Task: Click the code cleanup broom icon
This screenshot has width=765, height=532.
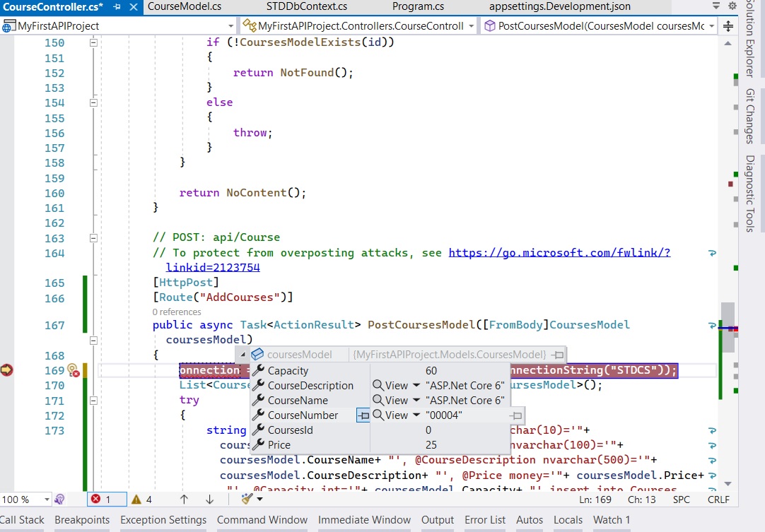Action: (247, 499)
